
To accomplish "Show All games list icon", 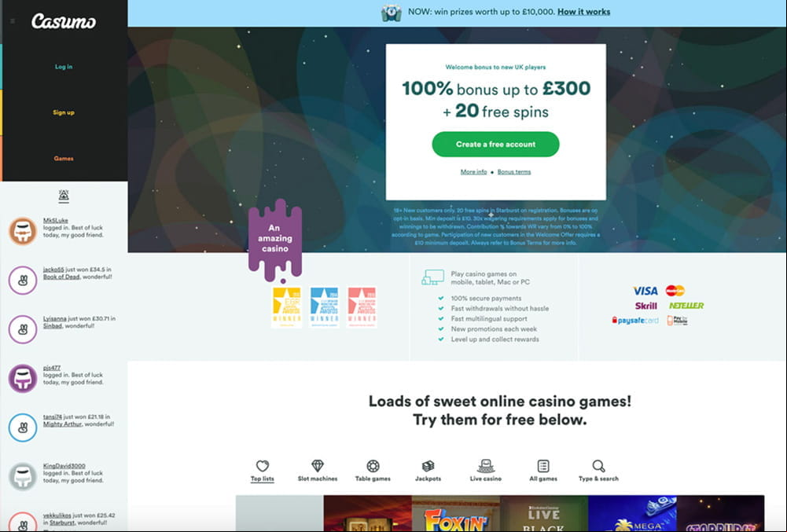I will (x=543, y=466).
